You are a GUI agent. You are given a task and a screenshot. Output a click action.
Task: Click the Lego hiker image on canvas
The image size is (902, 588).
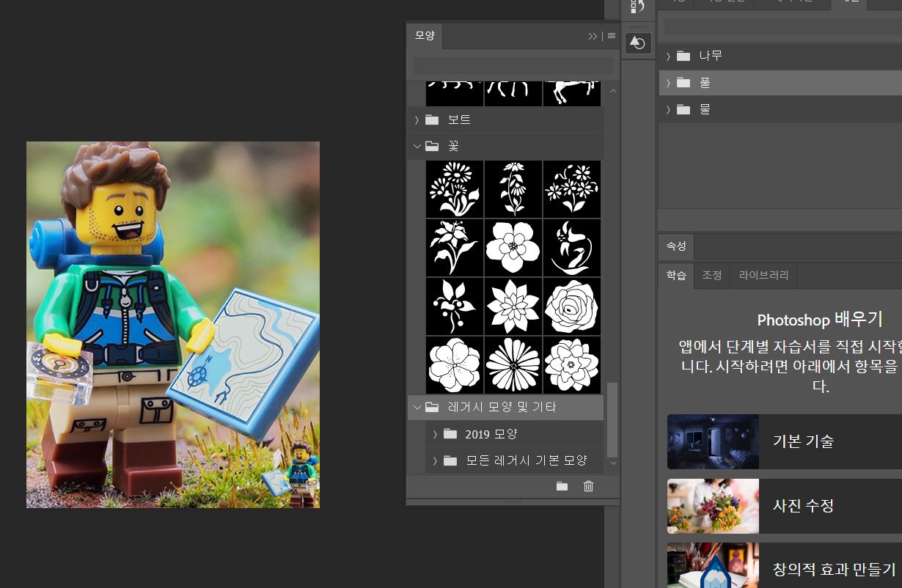[x=173, y=325]
